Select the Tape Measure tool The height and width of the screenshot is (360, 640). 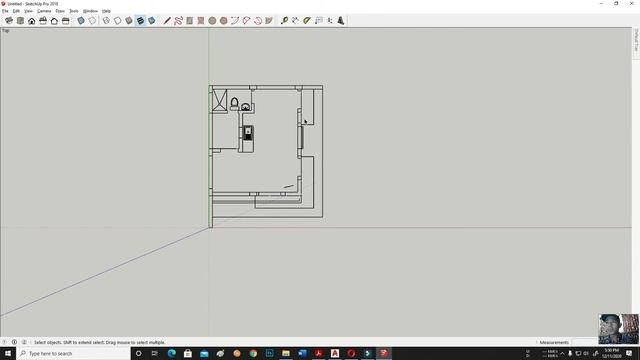click(284, 20)
